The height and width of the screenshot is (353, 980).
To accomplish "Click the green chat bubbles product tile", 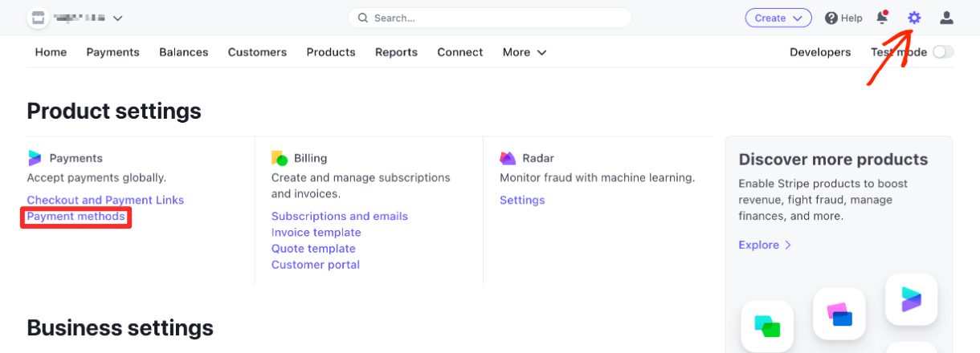I will click(767, 326).
